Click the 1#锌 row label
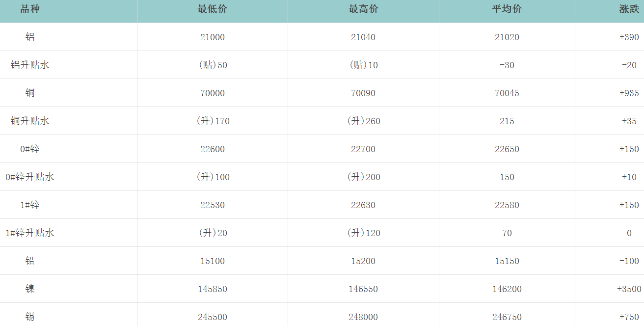 [x=30, y=205]
